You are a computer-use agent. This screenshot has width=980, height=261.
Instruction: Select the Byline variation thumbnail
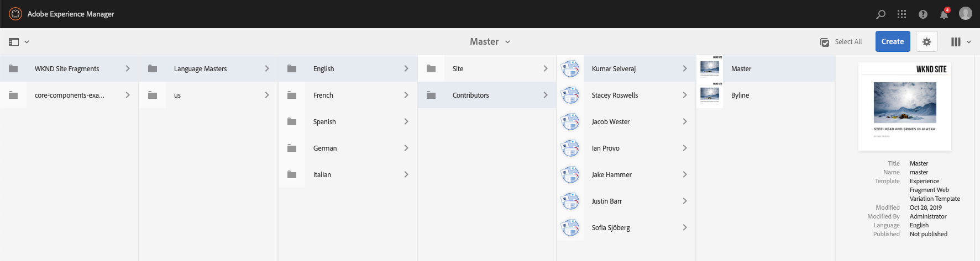[710, 95]
